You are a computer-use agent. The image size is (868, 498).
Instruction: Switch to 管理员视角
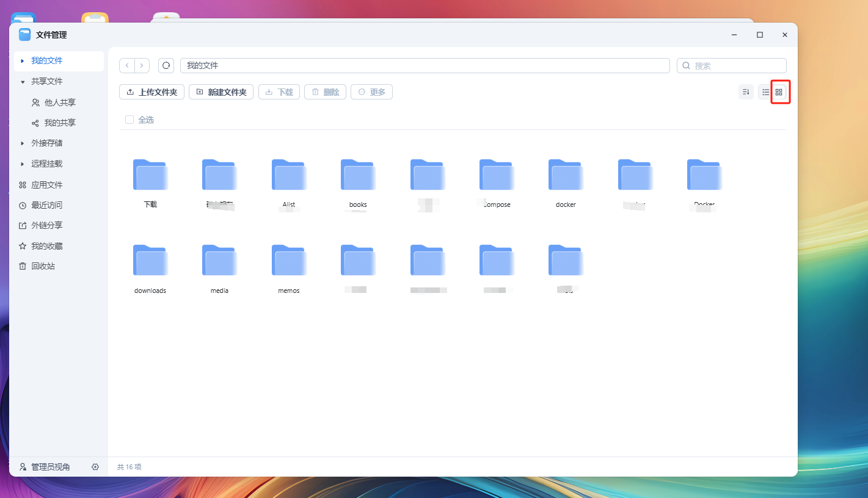[45, 467]
